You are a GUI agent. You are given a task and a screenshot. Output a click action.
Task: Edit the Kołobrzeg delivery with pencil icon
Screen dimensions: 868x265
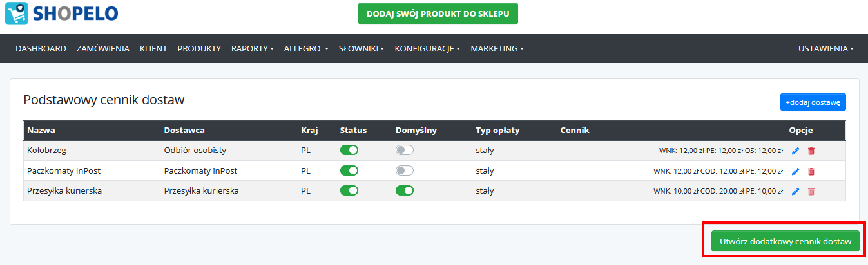pyautogui.click(x=795, y=151)
